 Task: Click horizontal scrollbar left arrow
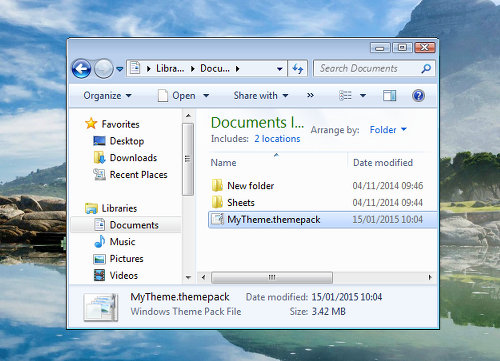[x=203, y=277]
